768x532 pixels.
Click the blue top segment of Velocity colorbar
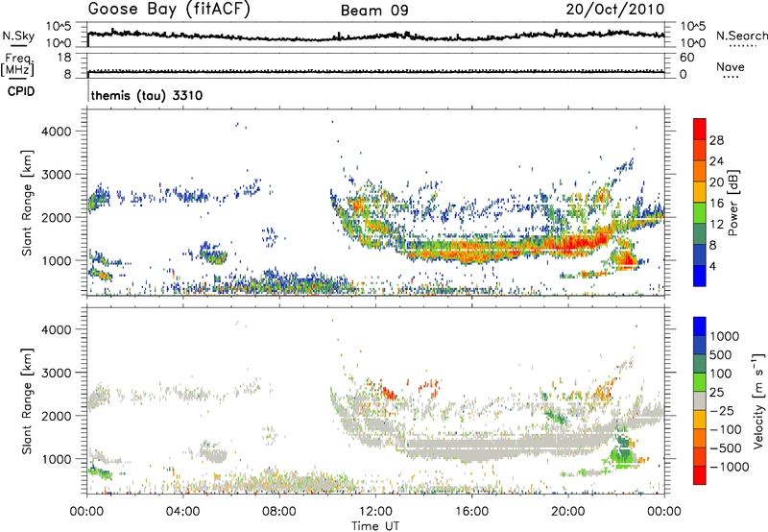click(x=700, y=326)
